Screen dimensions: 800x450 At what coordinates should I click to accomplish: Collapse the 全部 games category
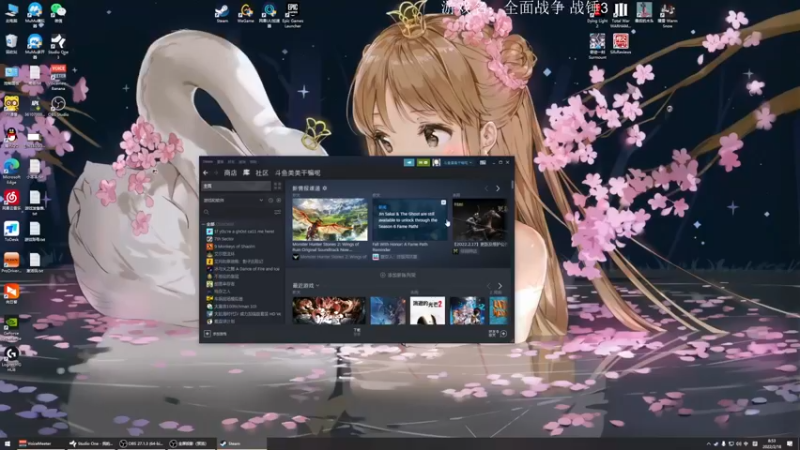click(205, 224)
